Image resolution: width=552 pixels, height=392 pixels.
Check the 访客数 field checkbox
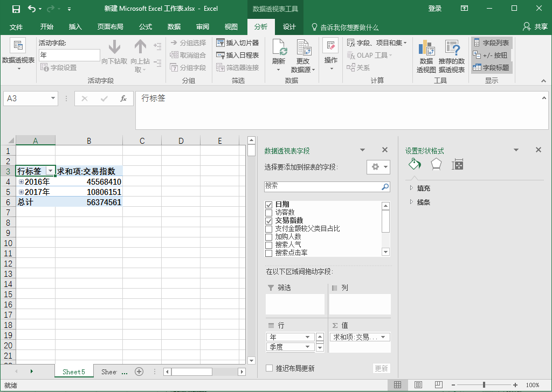click(x=269, y=213)
